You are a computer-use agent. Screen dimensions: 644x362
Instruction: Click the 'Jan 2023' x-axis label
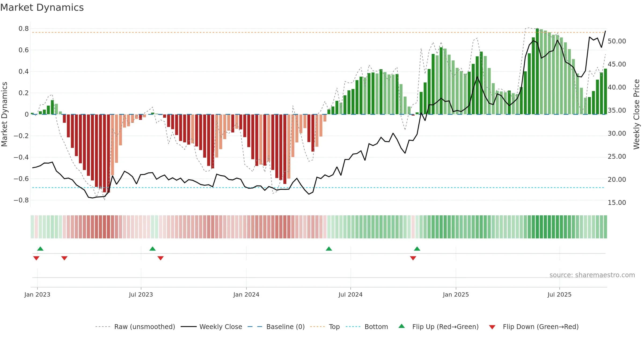click(x=37, y=294)
